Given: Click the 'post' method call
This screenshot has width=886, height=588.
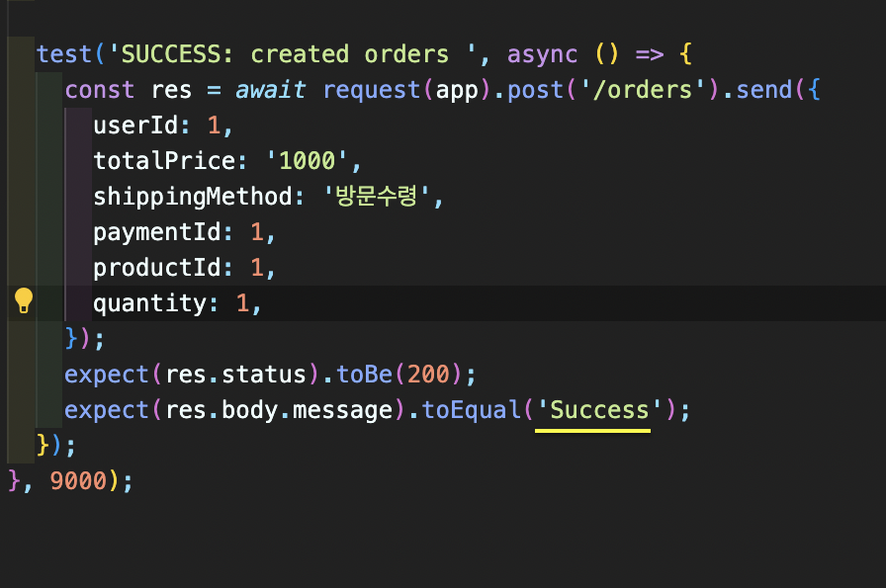Looking at the screenshot, I should click(535, 90).
